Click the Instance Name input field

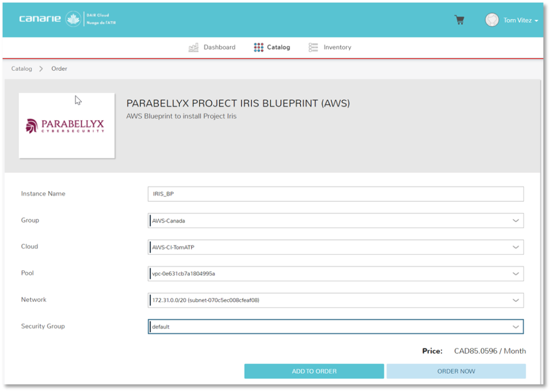point(335,194)
